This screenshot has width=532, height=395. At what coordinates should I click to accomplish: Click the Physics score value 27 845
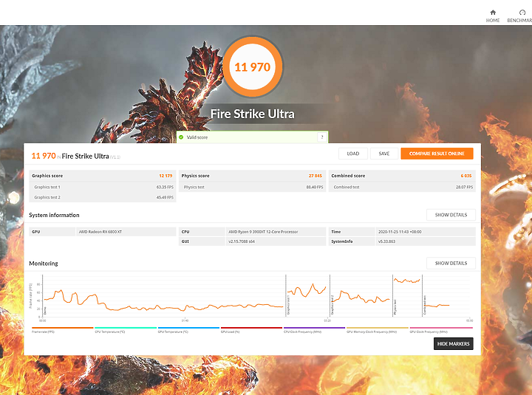pyautogui.click(x=316, y=176)
